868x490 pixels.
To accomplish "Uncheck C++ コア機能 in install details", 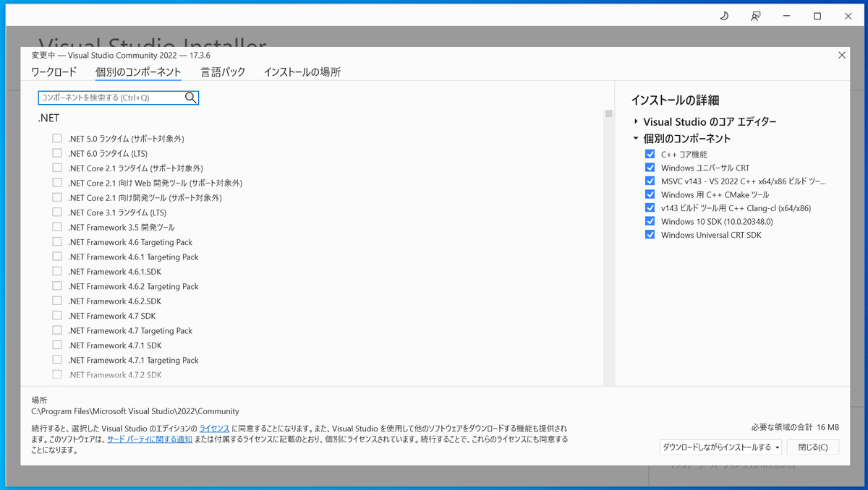I will (x=650, y=154).
